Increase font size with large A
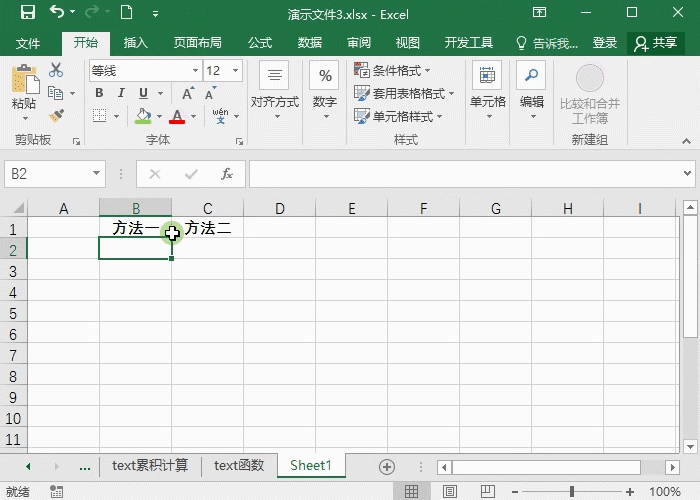This screenshot has height=500, width=700. tap(188, 93)
